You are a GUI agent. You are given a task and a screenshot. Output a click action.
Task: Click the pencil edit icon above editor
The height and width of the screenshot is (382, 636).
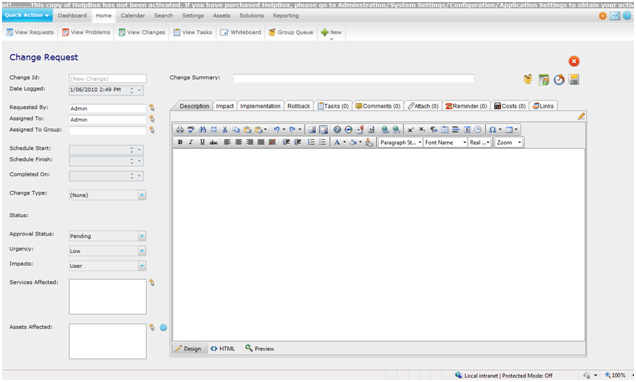click(581, 116)
